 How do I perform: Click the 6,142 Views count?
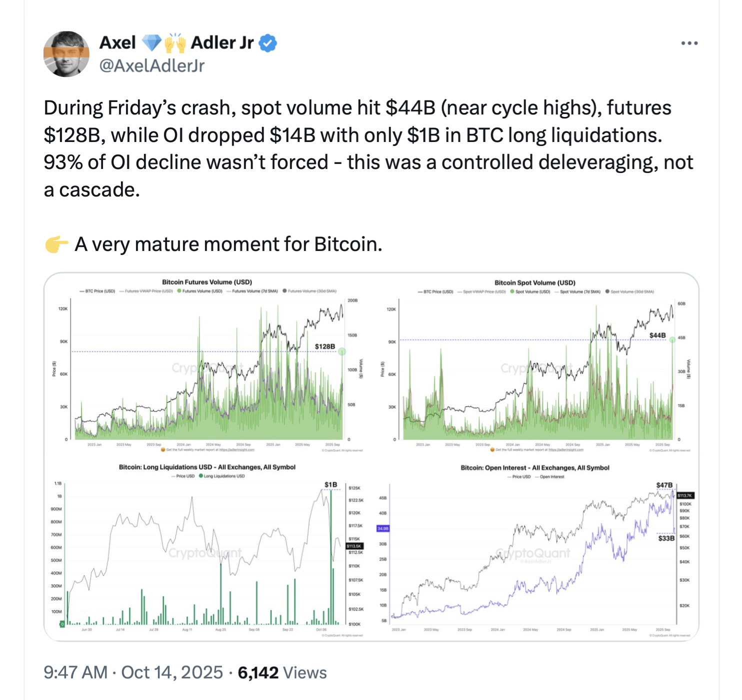(x=282, y=672)
